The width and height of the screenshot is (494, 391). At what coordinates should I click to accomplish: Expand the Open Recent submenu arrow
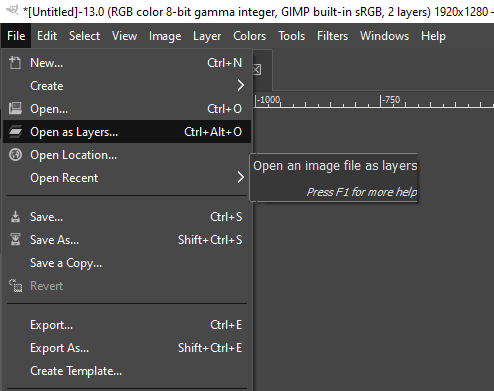point(241,177)
